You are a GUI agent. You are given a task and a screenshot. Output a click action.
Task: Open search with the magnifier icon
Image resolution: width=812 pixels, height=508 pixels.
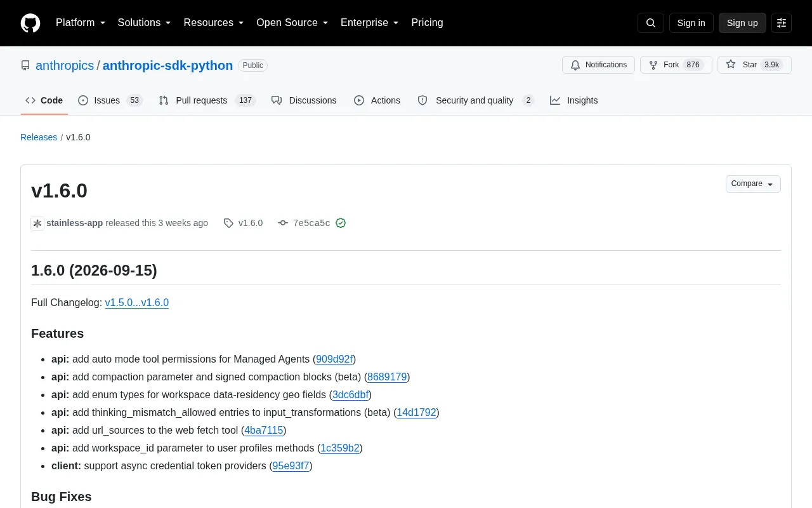coord(651,23)
